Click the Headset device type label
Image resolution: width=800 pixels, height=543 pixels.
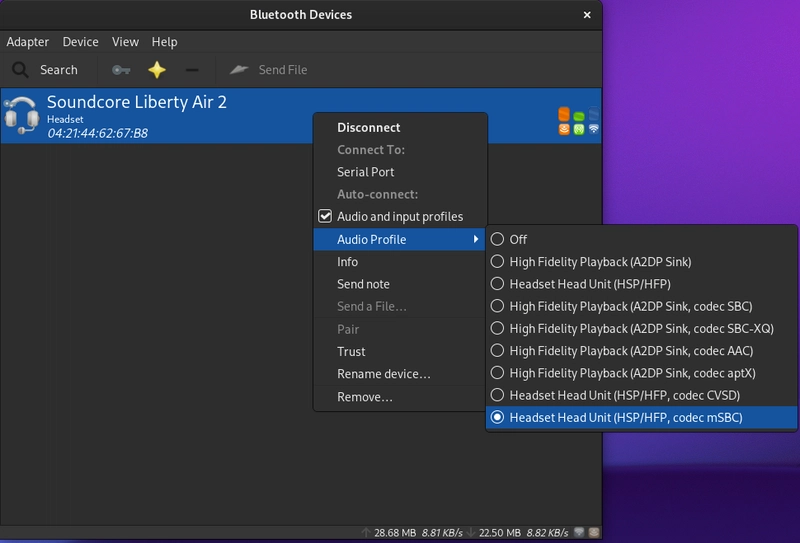(x=65, y=119)
